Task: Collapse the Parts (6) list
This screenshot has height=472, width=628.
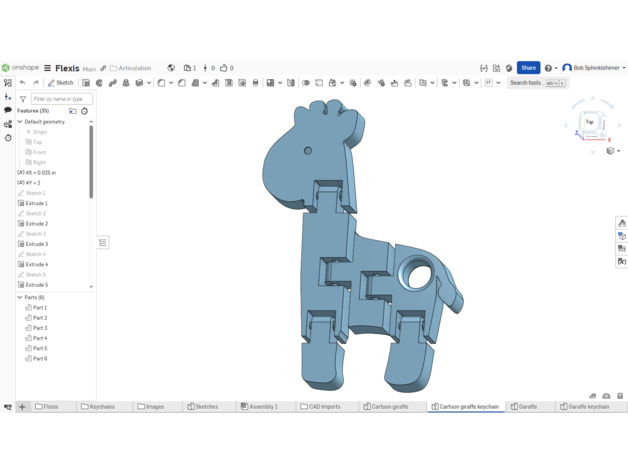Action: [20, 297]
